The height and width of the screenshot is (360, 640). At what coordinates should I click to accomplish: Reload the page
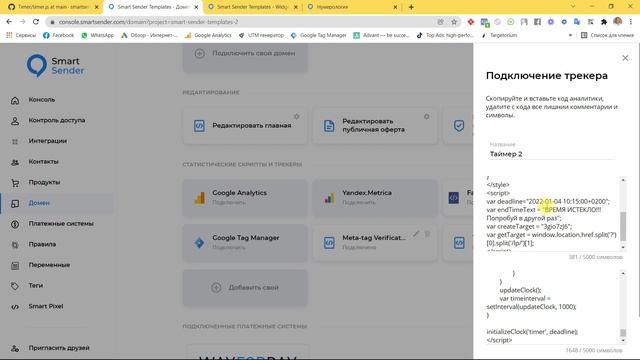36,22
